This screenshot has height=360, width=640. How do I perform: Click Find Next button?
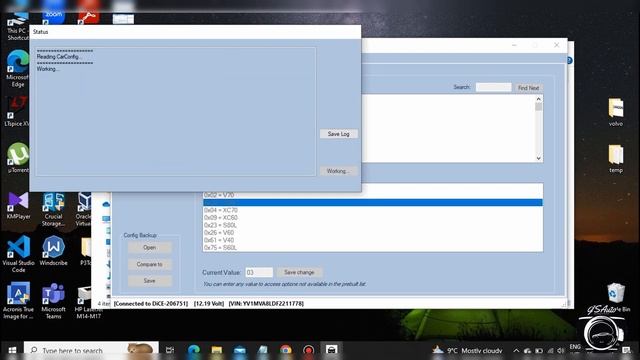click(x=528, y=88)
